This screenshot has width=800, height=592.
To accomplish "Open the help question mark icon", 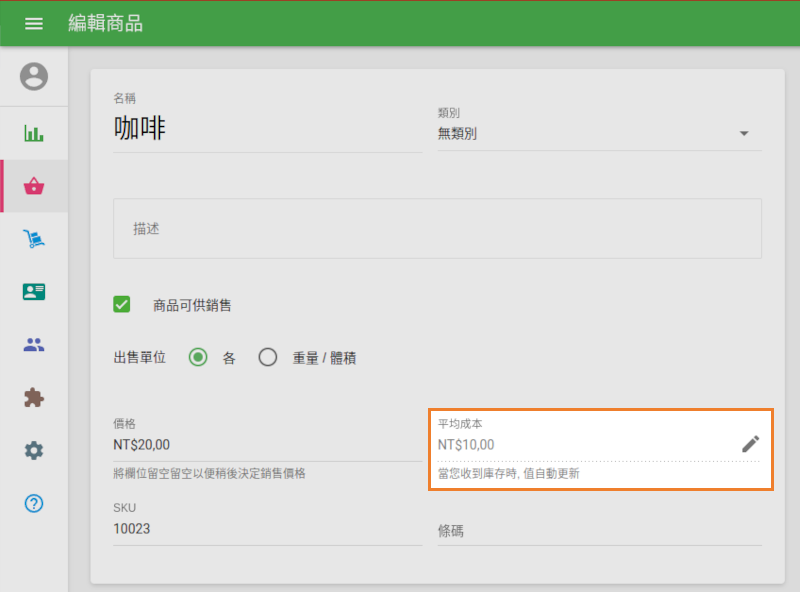I will [33, 504].
